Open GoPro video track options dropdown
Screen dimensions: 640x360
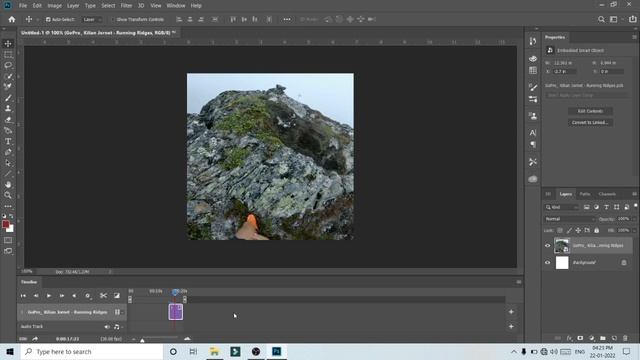118,312
